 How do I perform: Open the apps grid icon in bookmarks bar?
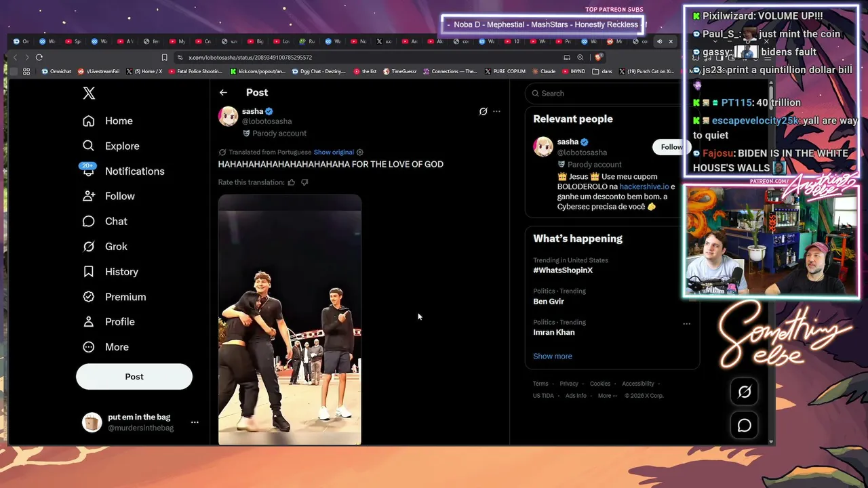pos(26,71)
